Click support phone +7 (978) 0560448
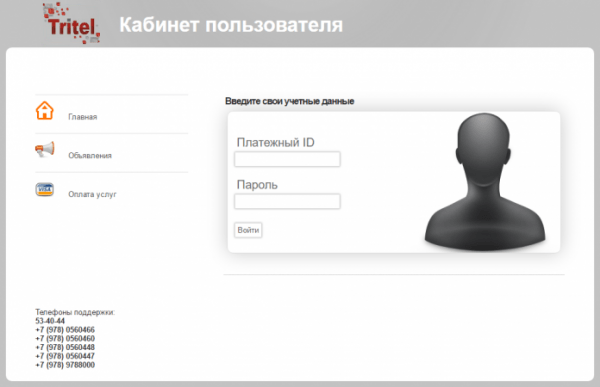 click(65, 347)
